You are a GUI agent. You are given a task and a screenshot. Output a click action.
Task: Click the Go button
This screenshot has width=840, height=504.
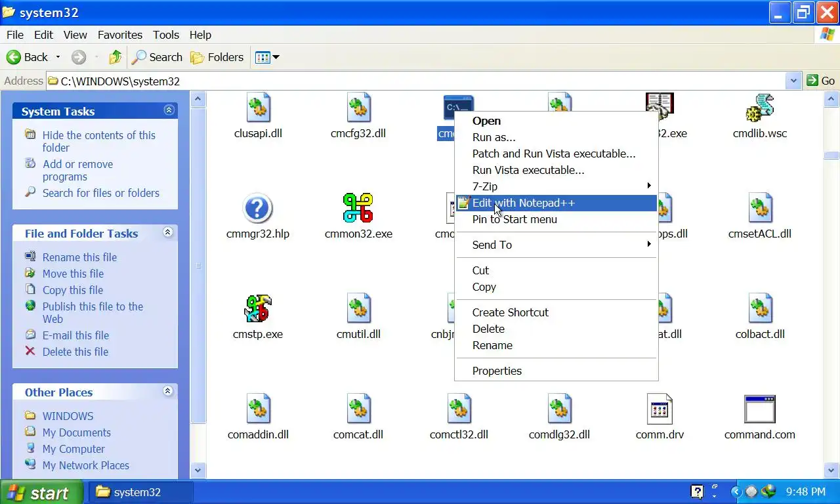821,81
